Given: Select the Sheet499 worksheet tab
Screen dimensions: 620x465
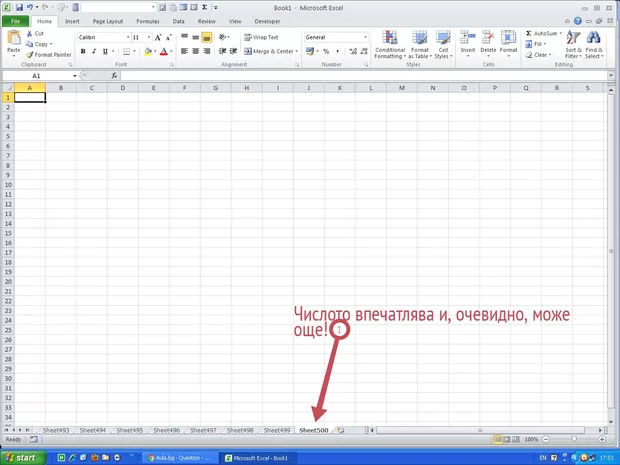Looking at the screenshot, I should 276,430.
